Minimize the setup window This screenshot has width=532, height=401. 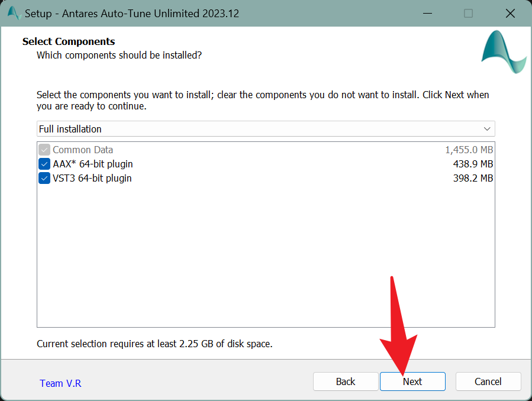pos(427,13)
